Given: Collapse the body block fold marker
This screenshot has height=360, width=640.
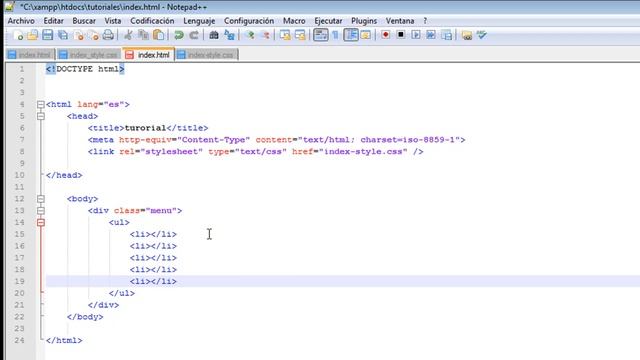Looking at the screenshot, I should tap(41, 199).
